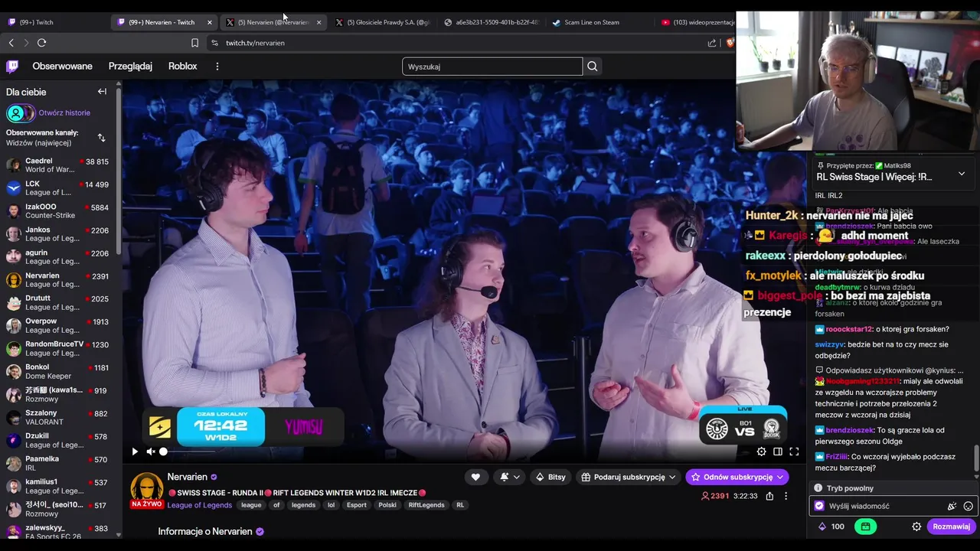This screenshot has width=980, height=551.
Task: Open rooockstar12 username in chat
Action: (848, 329)
